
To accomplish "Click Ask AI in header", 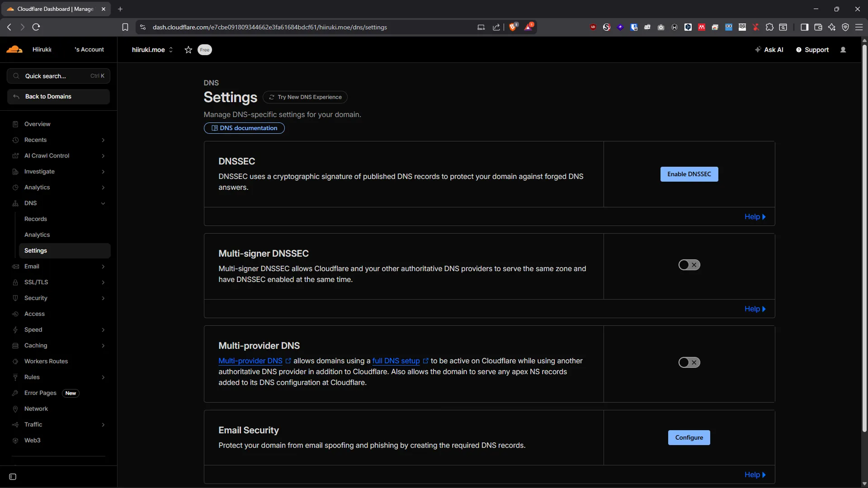I will point(769,50).
